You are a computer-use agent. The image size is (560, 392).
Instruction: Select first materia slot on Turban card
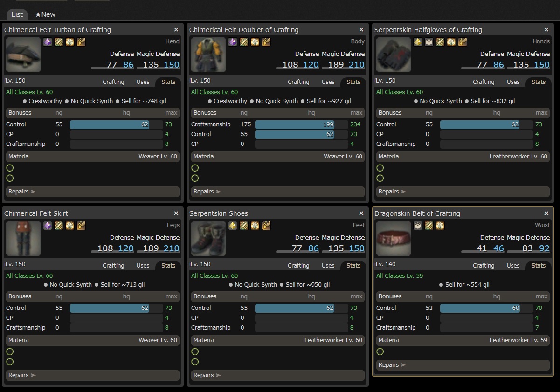pyautogui.click(x=10, y=168)
